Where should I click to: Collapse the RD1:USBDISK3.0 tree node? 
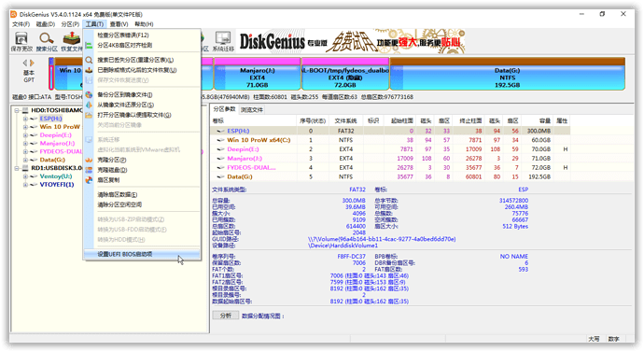click(17, 168)
